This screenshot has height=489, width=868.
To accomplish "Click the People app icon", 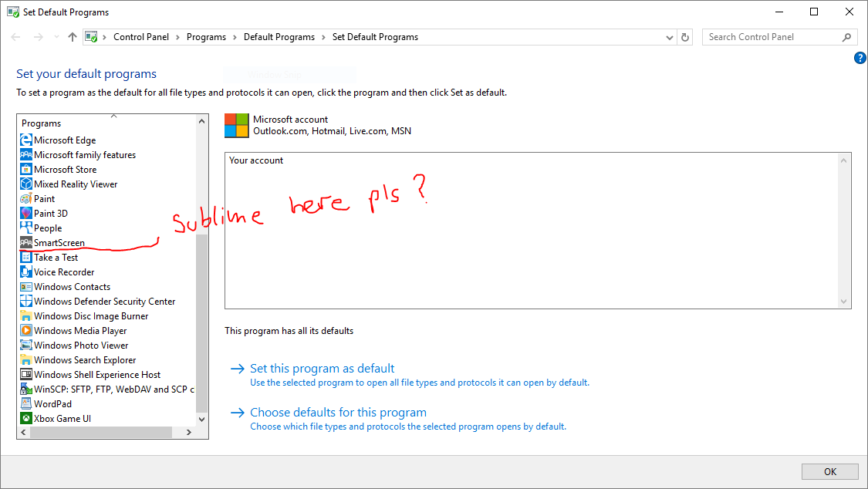I will pyautogui.click(x=26, y=228).
